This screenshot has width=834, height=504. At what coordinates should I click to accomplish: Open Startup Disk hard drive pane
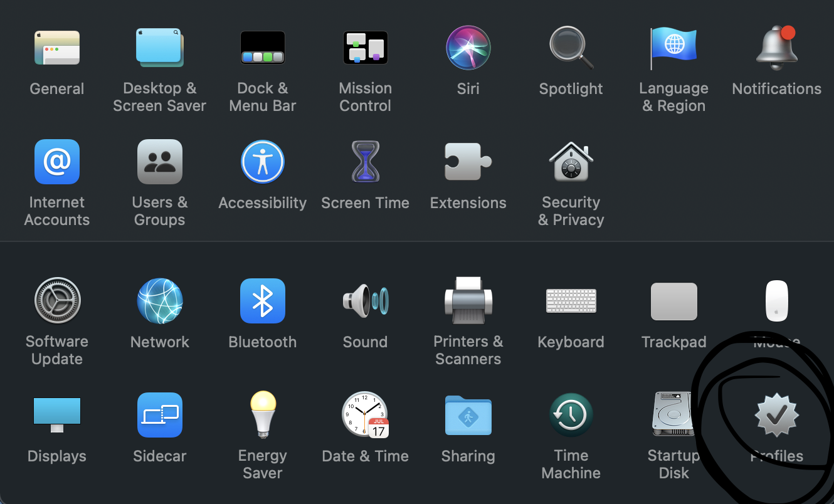(672, 414)
